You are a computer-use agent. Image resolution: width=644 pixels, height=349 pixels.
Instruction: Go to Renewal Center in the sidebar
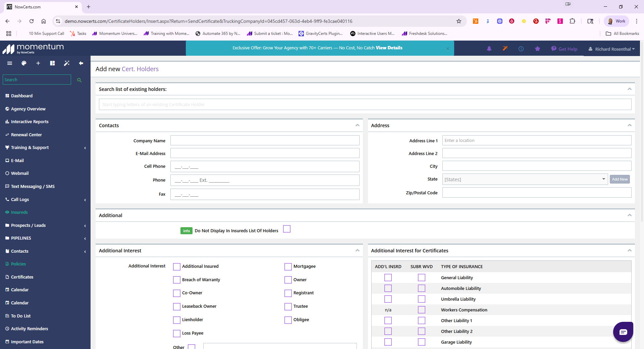tap(26, 135)
